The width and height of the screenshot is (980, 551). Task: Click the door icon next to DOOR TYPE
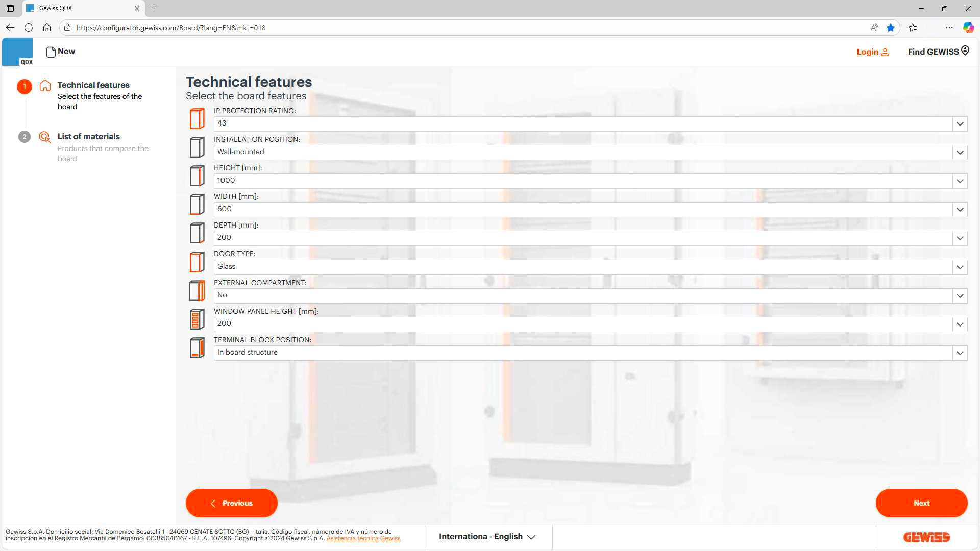(197, 262)
